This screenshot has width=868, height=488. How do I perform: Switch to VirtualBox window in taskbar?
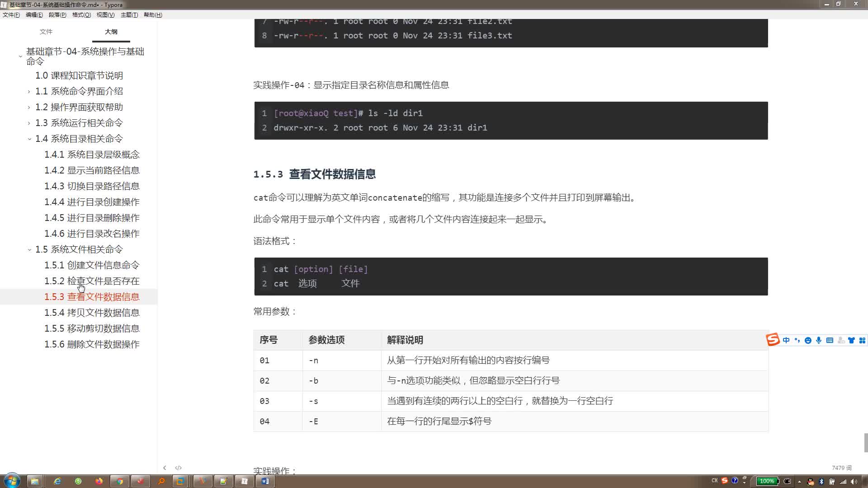point(180,481)
